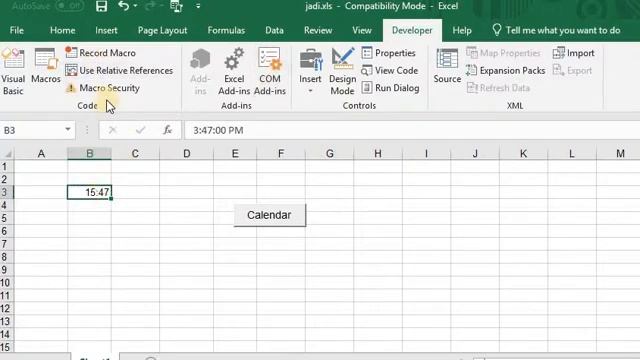Click the Calendar button on the sheet
This screenshot has width=640, height=360.
[269, 215]
